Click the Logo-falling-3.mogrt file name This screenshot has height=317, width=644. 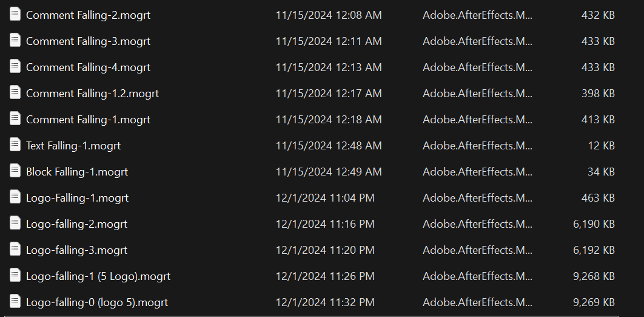[x=77, y=250]
